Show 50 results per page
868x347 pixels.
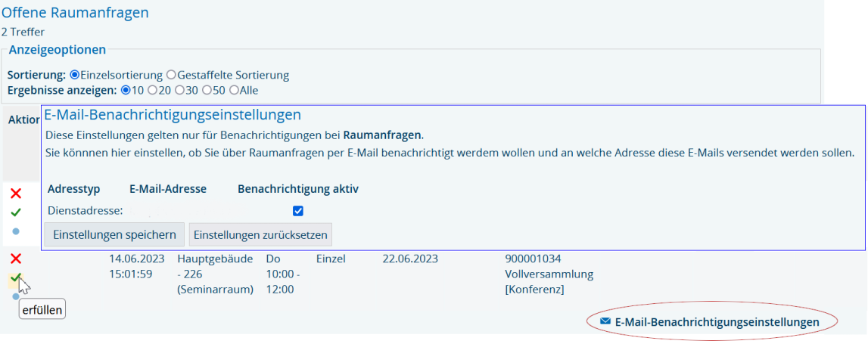coord(207,90)
